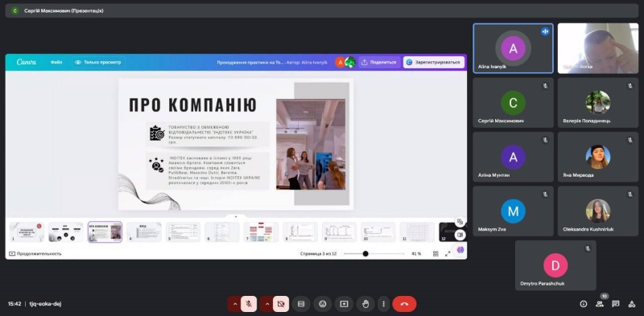Click the present screen icon
This screenshot has width=644, height=316.
(x=344, y=304)
